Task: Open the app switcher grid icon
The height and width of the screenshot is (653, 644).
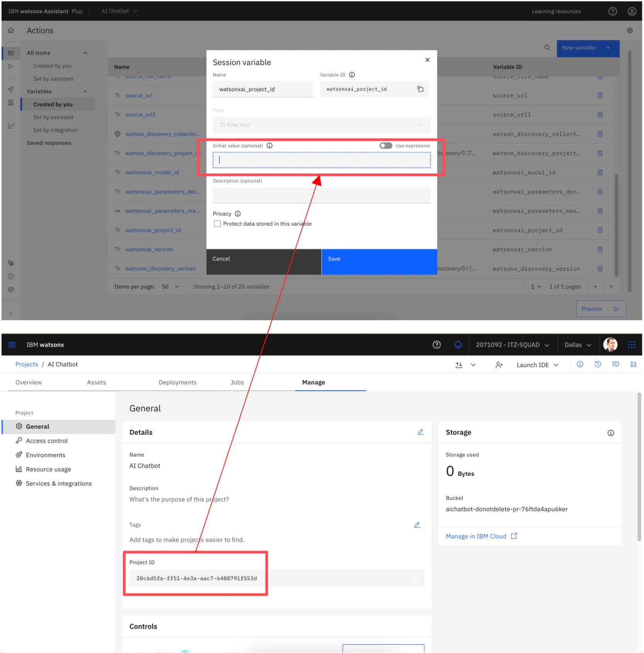Action: pyautogui.click(x=632, y=345)
